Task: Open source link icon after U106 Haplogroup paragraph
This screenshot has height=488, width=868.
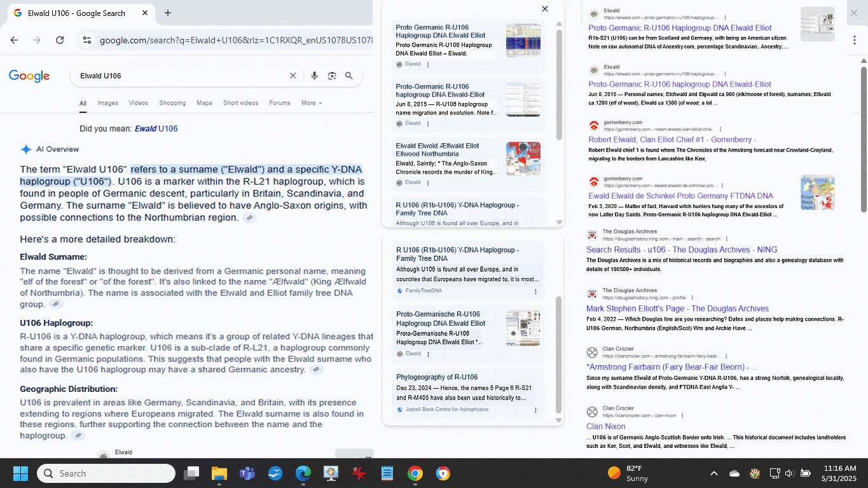Action: [x=316, y=370]
